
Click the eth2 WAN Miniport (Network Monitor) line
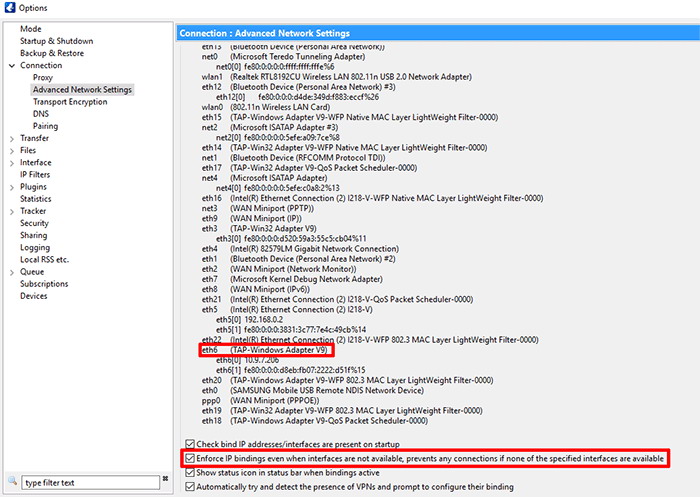click(x=279, y=269)
